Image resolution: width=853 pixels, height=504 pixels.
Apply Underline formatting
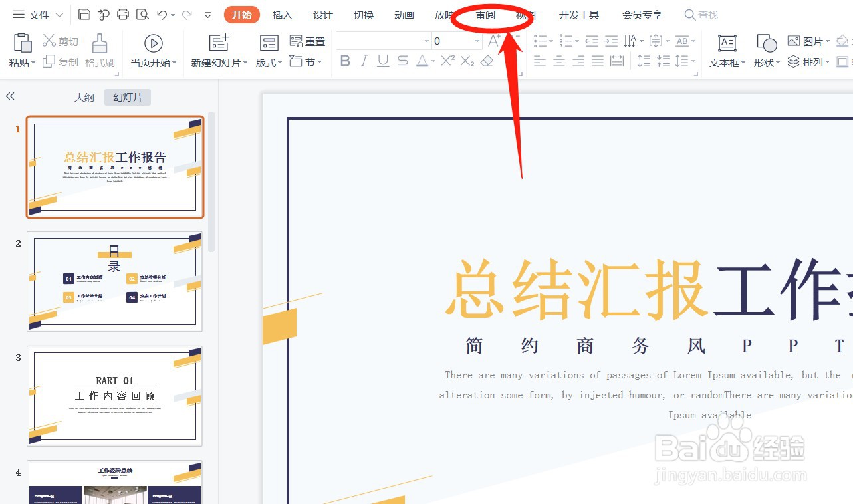coord(383,61)
